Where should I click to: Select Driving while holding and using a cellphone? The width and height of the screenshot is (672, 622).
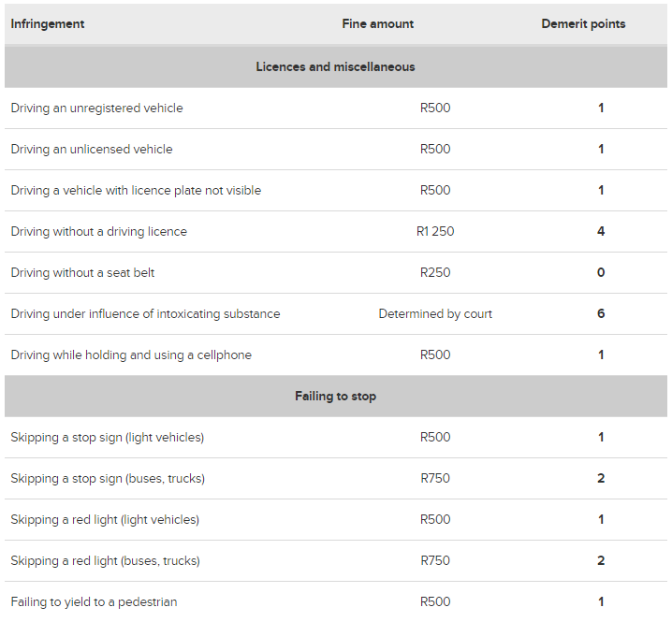tap(131, 354)
